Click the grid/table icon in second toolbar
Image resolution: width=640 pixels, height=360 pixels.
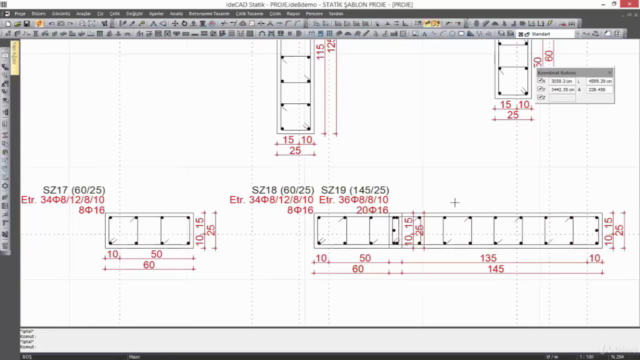click(x=329, y=34)
